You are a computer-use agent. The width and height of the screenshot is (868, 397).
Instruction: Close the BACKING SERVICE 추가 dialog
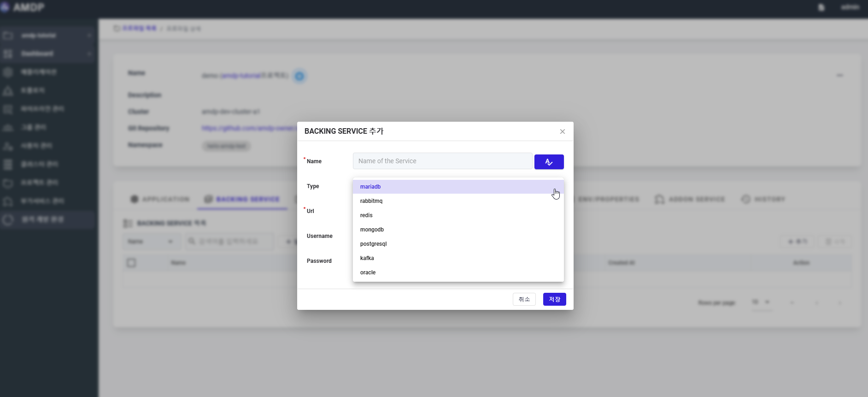coord(562,131)
